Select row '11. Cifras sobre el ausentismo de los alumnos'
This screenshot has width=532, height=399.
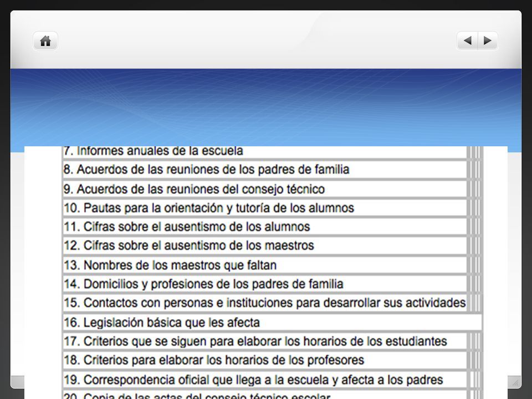(x=265, y=227)
